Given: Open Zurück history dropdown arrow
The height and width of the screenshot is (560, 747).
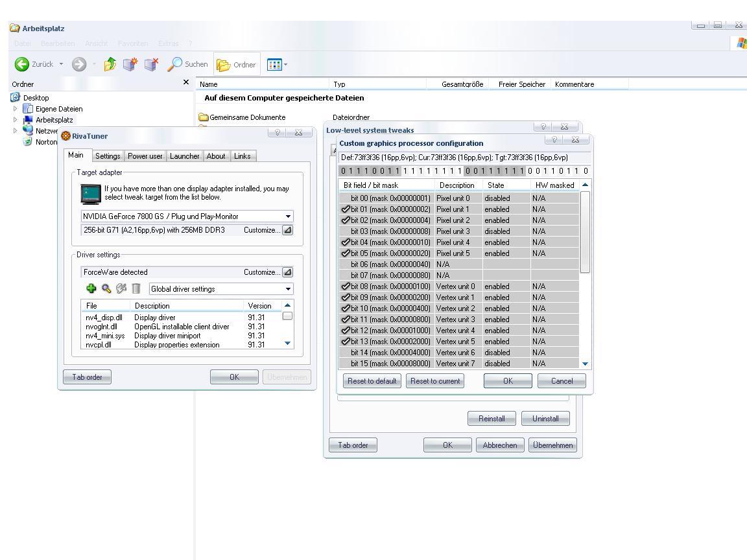Looking at the screenshot, I should (x=61, y=64).
